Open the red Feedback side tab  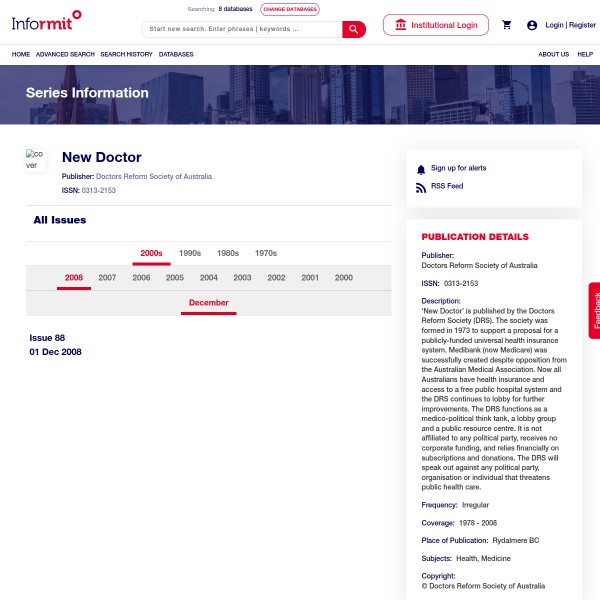pos(595,310)
